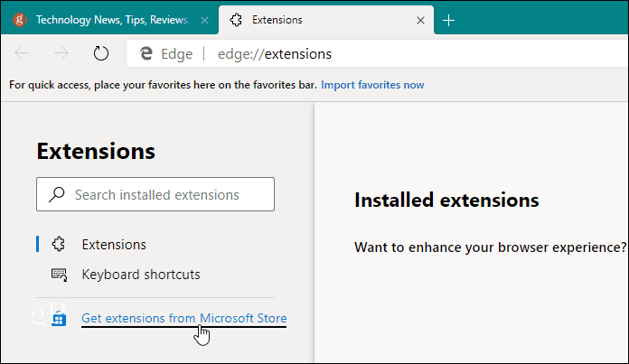Click Import favorites now link
This screenshot has width=629, height=364.
pyautogui.click(x=372, y=85)
